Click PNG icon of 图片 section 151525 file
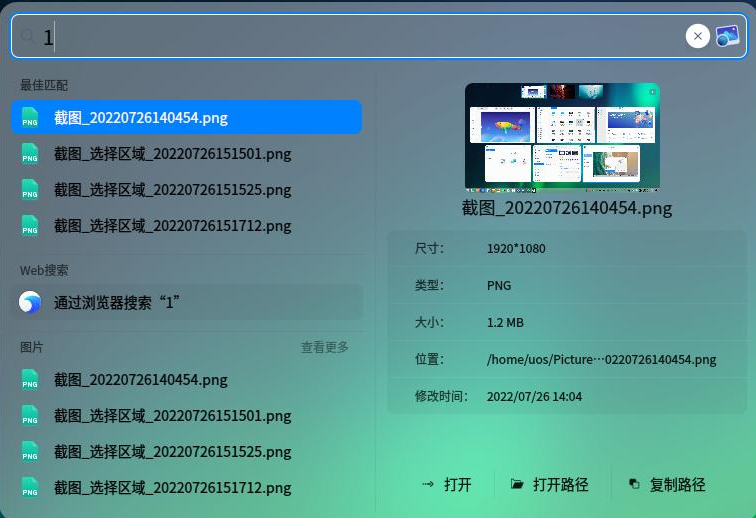The width and height of the screenshot is (756, 518). tap(30, 451)
